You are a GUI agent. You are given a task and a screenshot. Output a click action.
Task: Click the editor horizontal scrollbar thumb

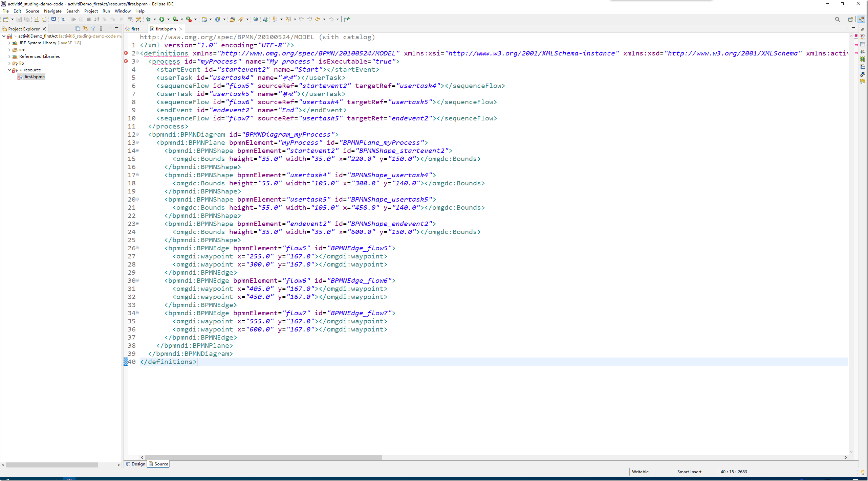263,457
